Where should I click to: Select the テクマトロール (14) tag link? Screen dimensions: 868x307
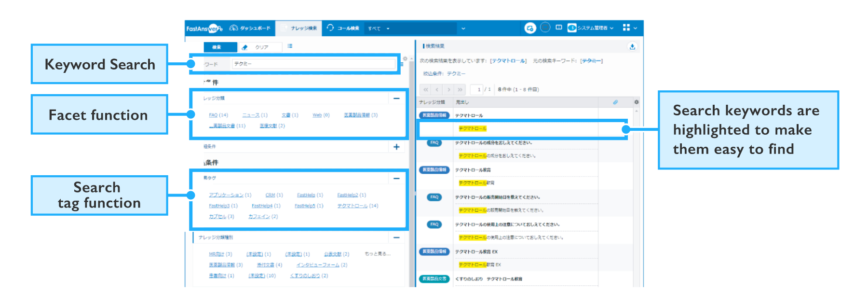click(x=357, y=206)
